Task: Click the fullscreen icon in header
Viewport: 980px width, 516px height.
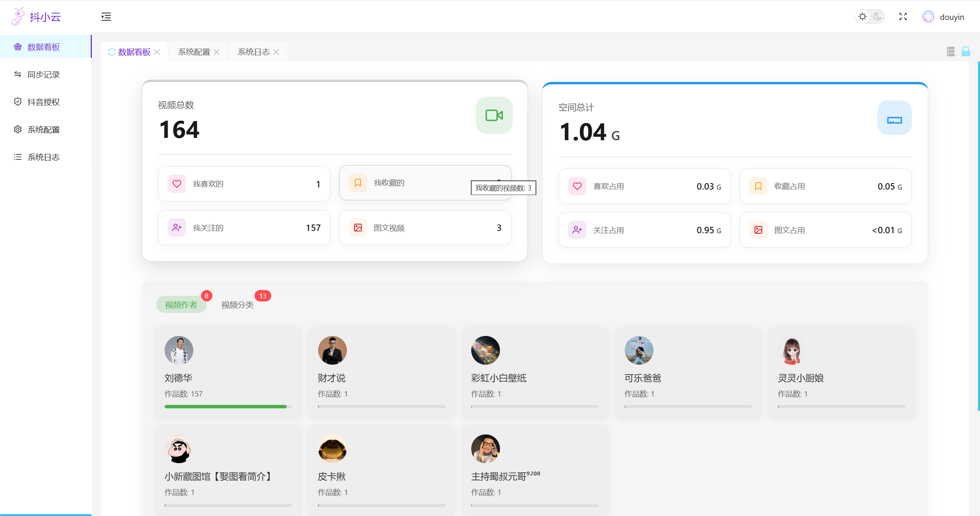Action: (x=903, y=16)
